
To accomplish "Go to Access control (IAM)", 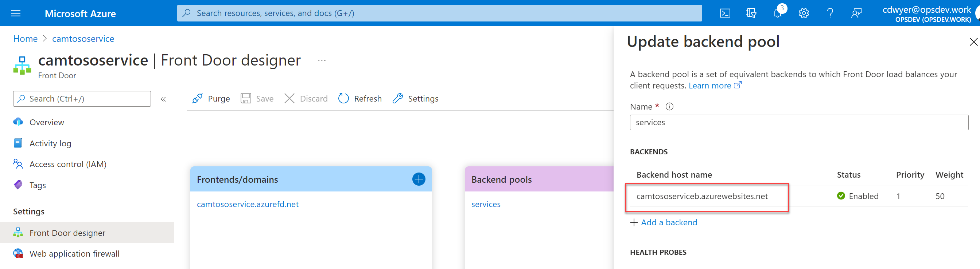I will pos(68,164).
